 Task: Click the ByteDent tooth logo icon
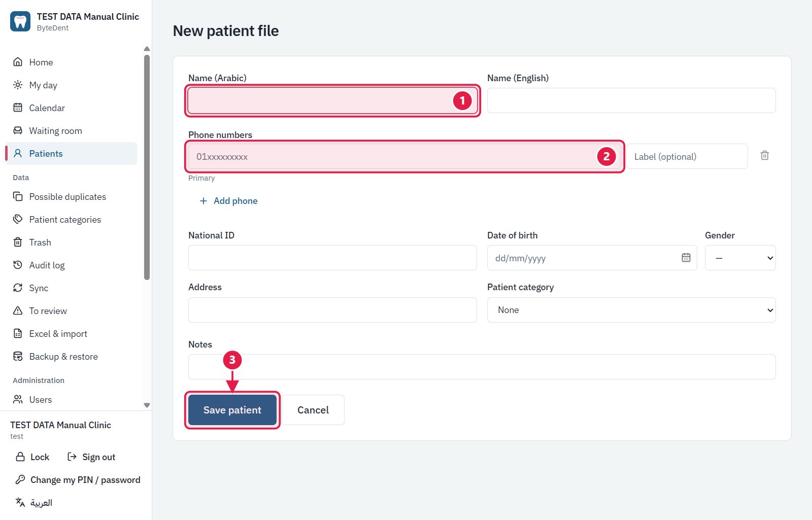click(x=20, y=21)
